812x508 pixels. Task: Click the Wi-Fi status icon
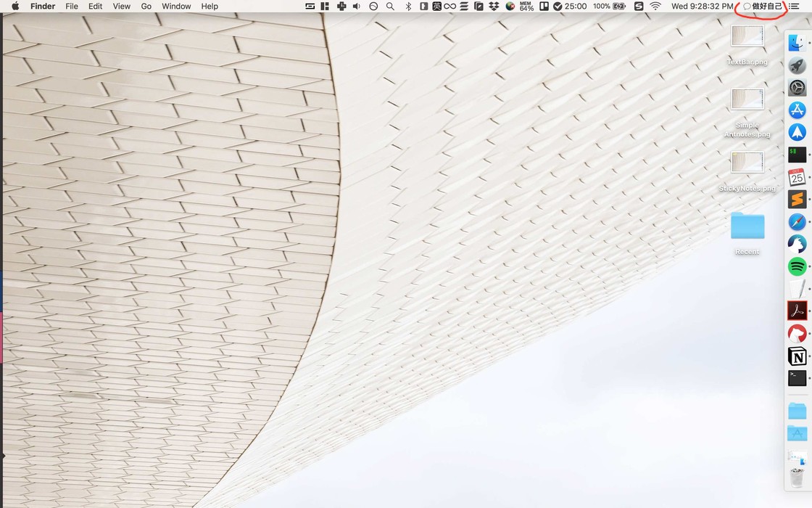tap(655, 7)
